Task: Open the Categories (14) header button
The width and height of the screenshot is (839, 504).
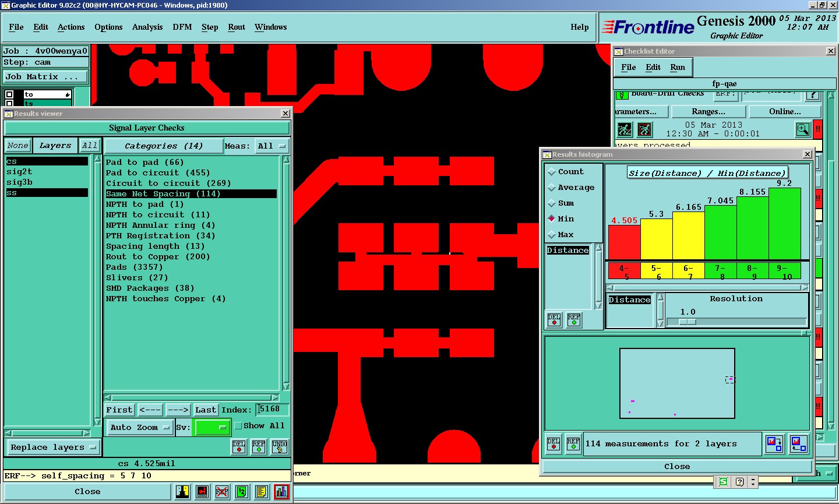Action: click(164, 146)
